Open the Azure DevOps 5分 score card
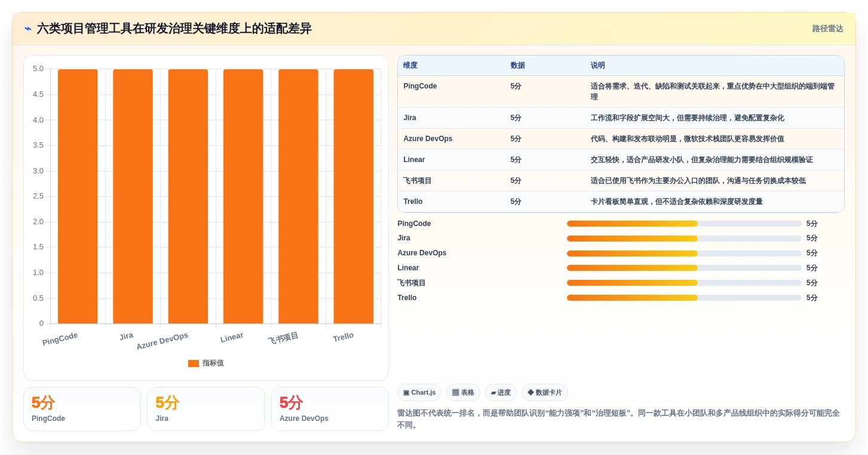This screenshot has height=455, width=868. point(330,409)
